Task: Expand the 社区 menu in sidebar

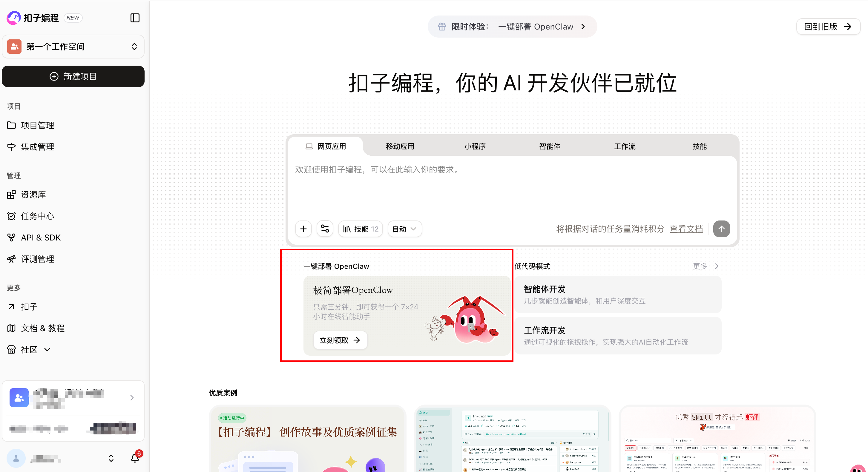Action: tap(29, 350)
